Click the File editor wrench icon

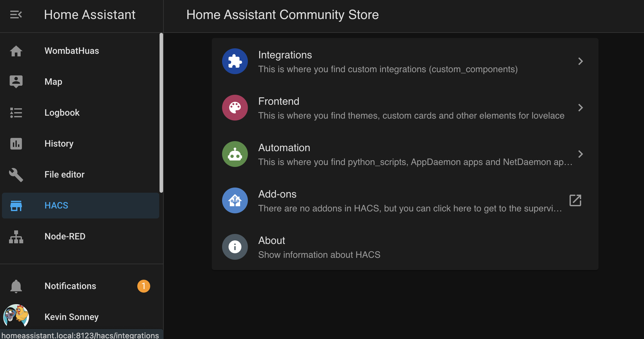point(16,175)
